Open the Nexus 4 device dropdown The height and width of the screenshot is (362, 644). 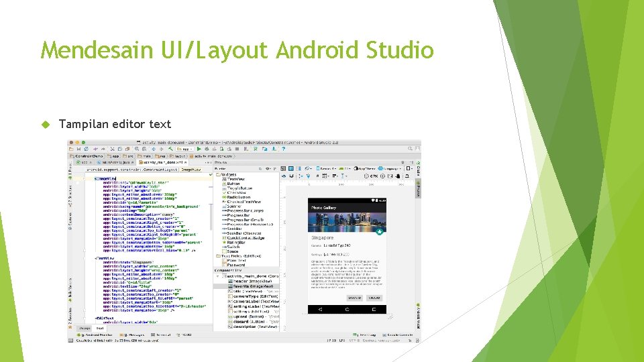(x=326, y=169)
